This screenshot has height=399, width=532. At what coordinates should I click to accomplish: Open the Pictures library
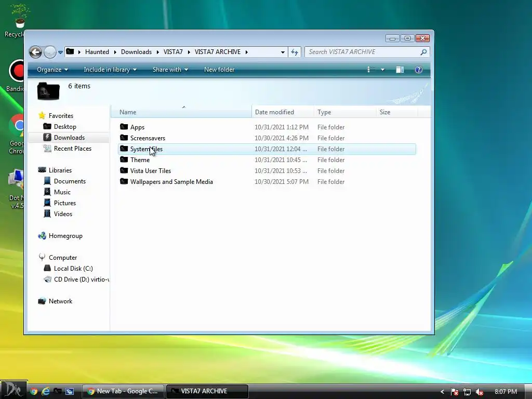65,203
